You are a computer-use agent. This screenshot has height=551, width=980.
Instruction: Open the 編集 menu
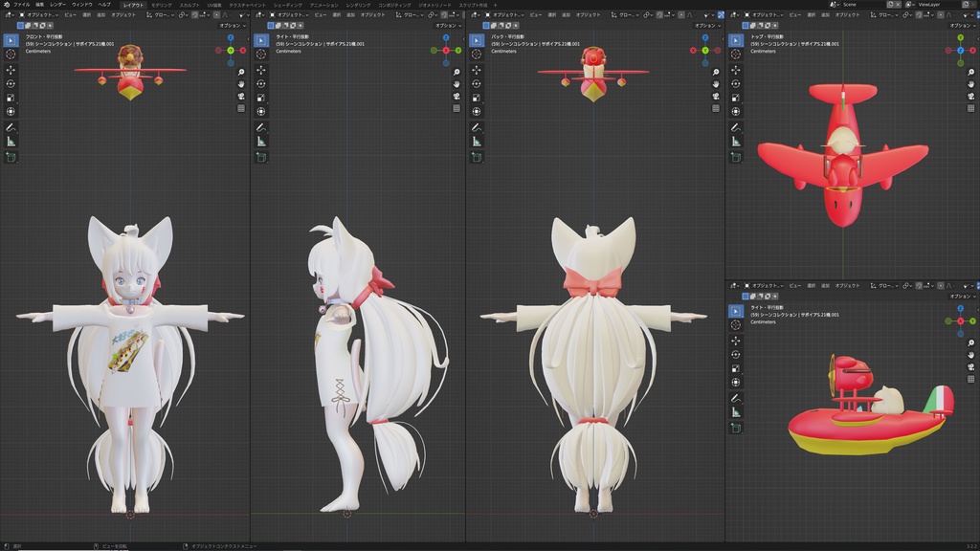[40, 5]
